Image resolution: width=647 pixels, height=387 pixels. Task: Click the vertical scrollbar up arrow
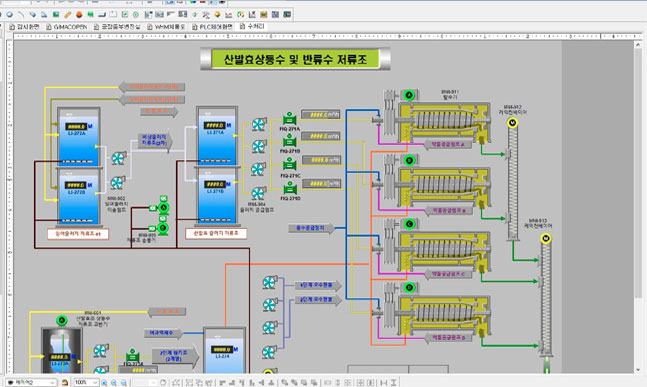click(x=638, y=45)
